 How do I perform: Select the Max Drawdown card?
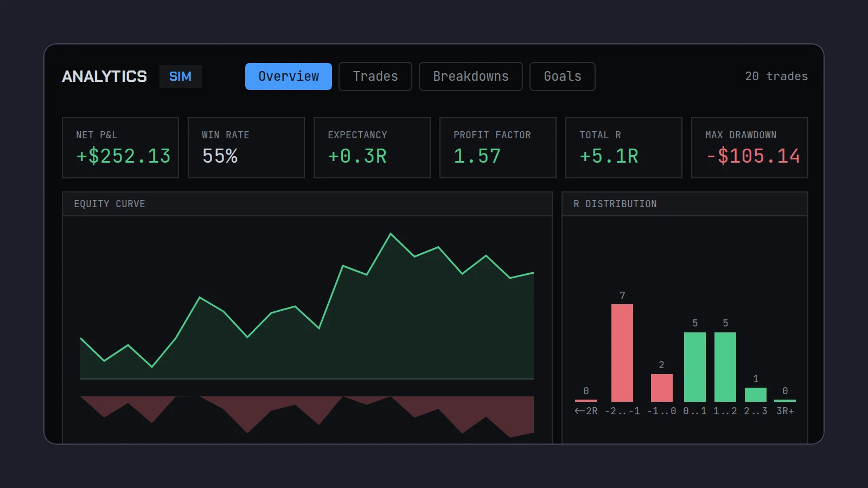click(x=750, y=148)
